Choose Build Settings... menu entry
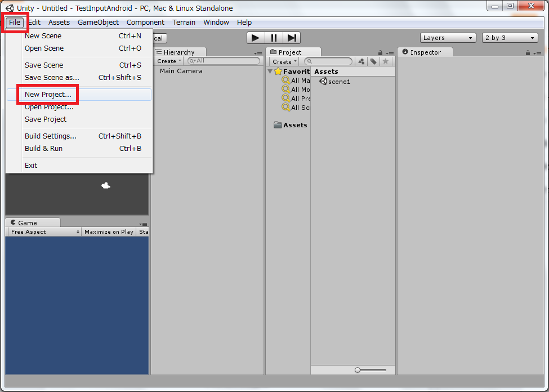This screenshot has width=549, height=392. [x=79, y=136]
